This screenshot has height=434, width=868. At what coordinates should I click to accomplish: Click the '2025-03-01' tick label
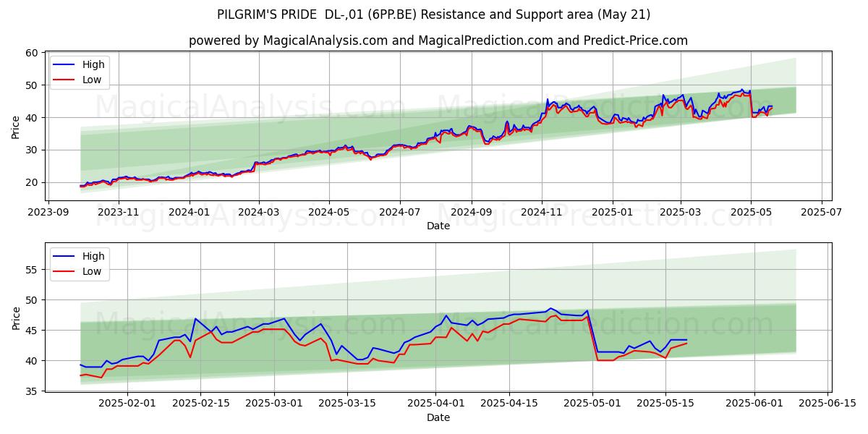[x=274, y=404]
